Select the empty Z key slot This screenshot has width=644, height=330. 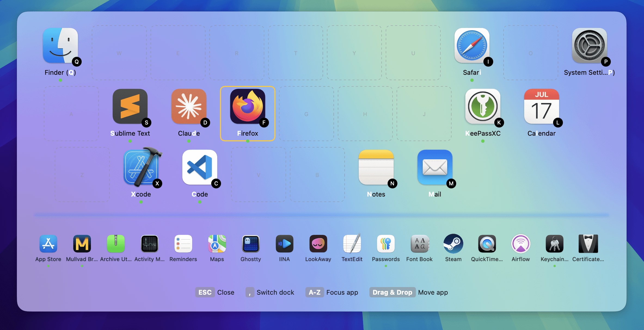coord(82,175)
